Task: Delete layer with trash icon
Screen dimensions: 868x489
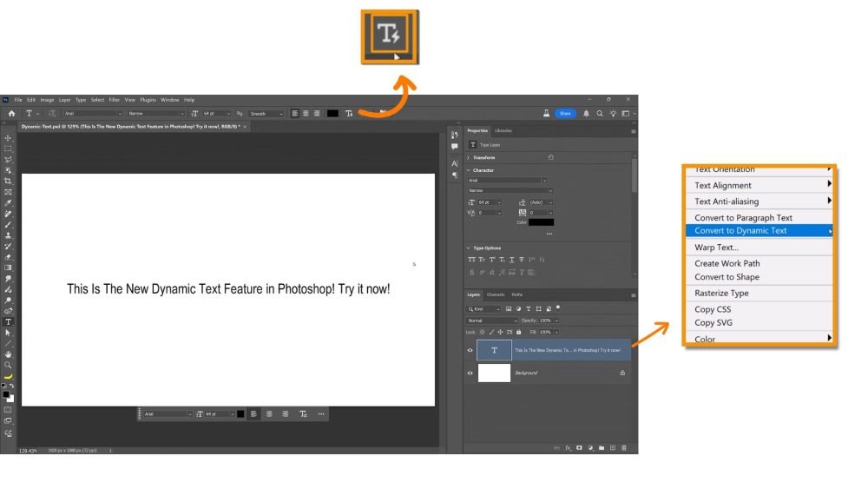Action: [x=624, y=448]
